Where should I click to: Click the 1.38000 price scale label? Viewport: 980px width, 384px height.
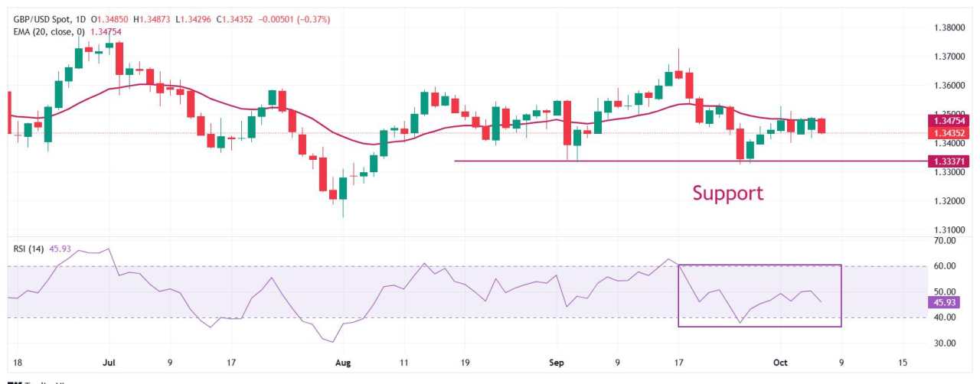tap(949, 28)
